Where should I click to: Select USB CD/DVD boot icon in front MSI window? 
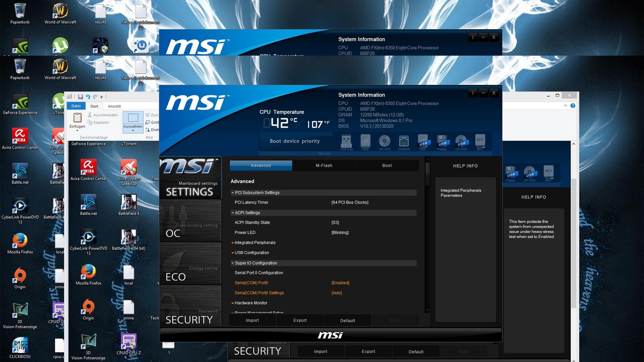461,142
